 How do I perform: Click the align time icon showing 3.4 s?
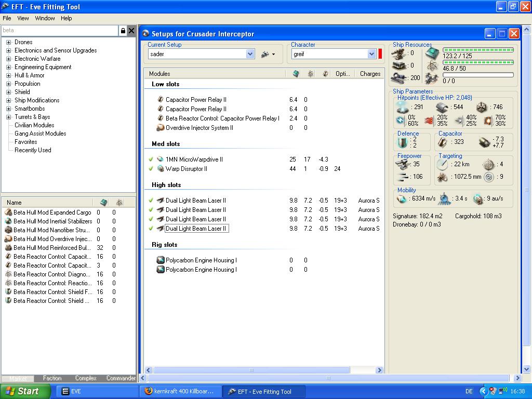[x=444, y=199]
